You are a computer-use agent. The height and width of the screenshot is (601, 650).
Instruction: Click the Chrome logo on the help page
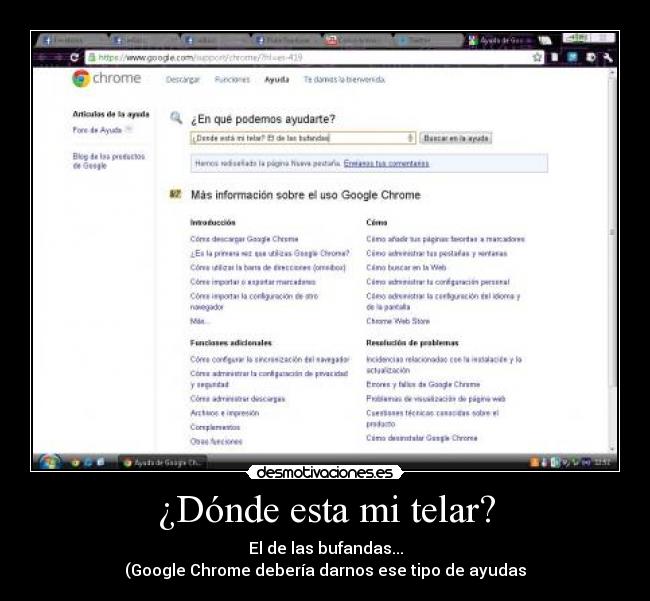click(x=107, y=78)
